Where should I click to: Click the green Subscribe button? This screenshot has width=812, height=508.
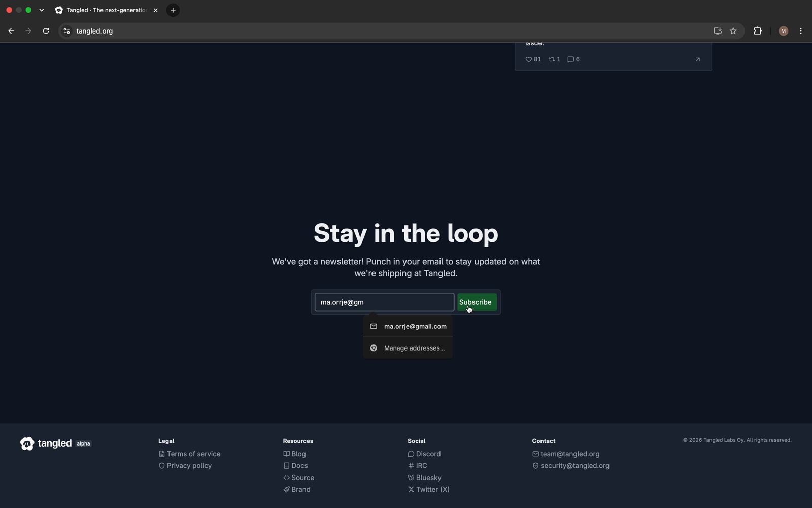tap(477, 302)
